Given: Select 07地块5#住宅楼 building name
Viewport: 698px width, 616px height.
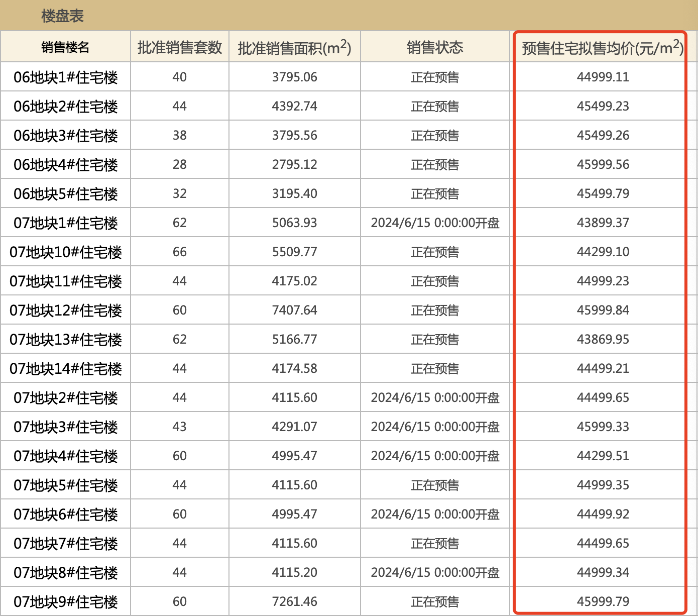Looking at the screenshot, I should [x=66, y=485].
